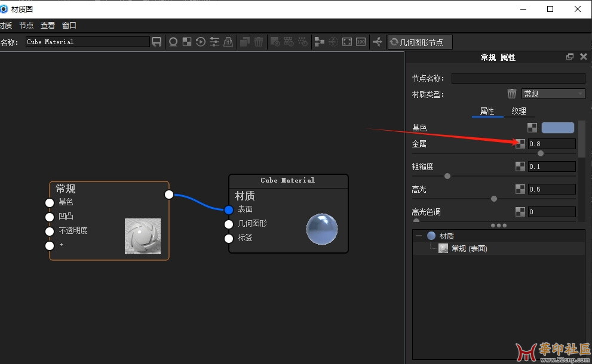Maximize the 材质图 window
This screenshot has height=364, width=592.
550,9
